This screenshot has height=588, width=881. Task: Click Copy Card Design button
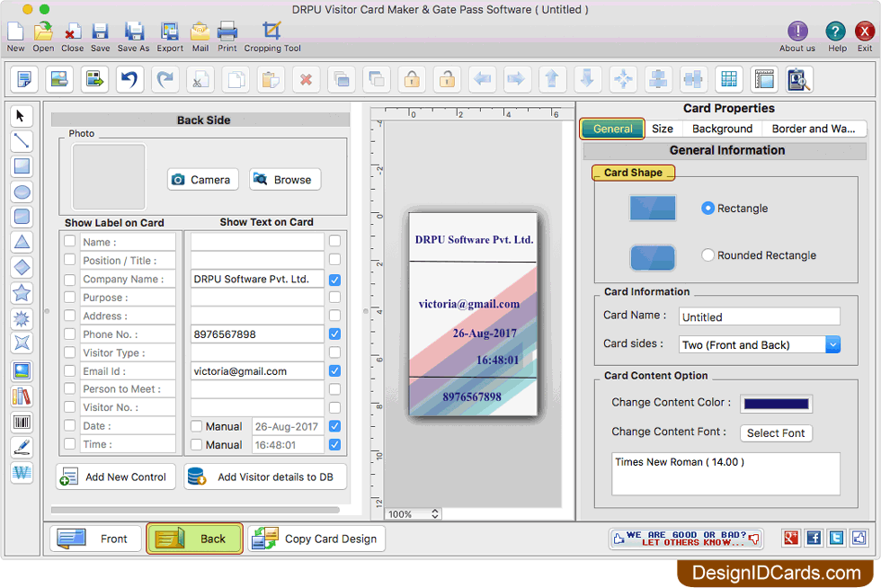[x=316, y=539]
